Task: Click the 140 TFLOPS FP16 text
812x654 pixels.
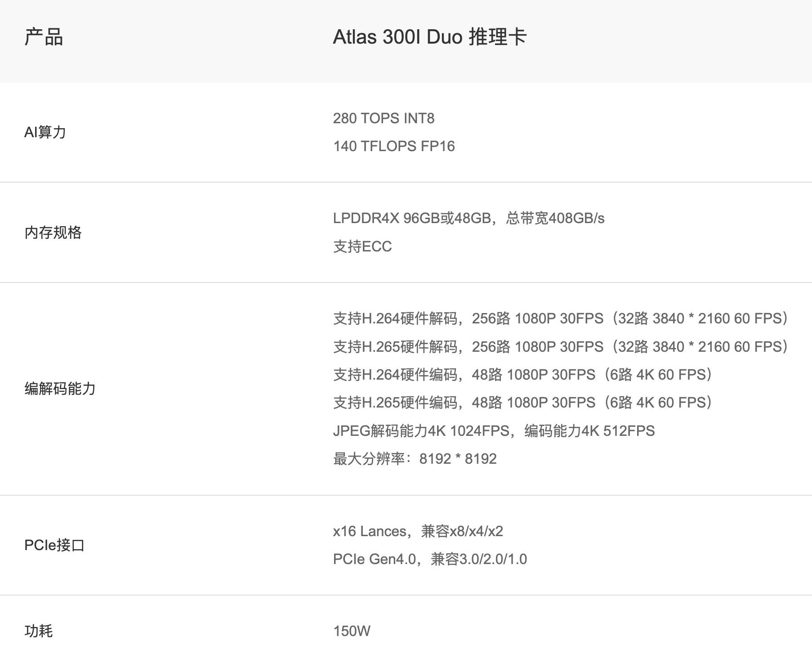Action: 394,146
